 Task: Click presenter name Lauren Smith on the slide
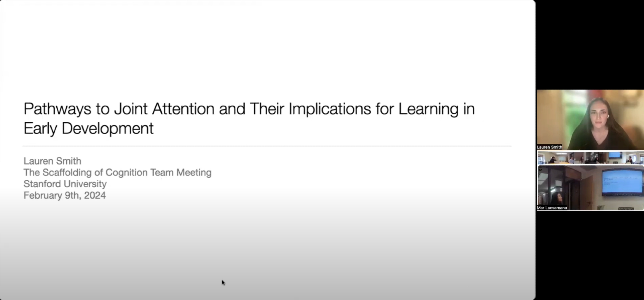[52, 161]
